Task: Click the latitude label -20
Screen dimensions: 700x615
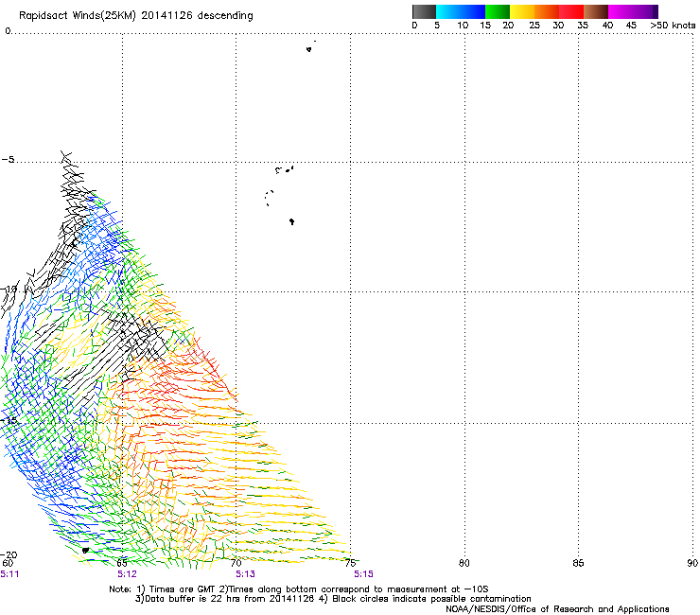Action: tap(9, 554)
